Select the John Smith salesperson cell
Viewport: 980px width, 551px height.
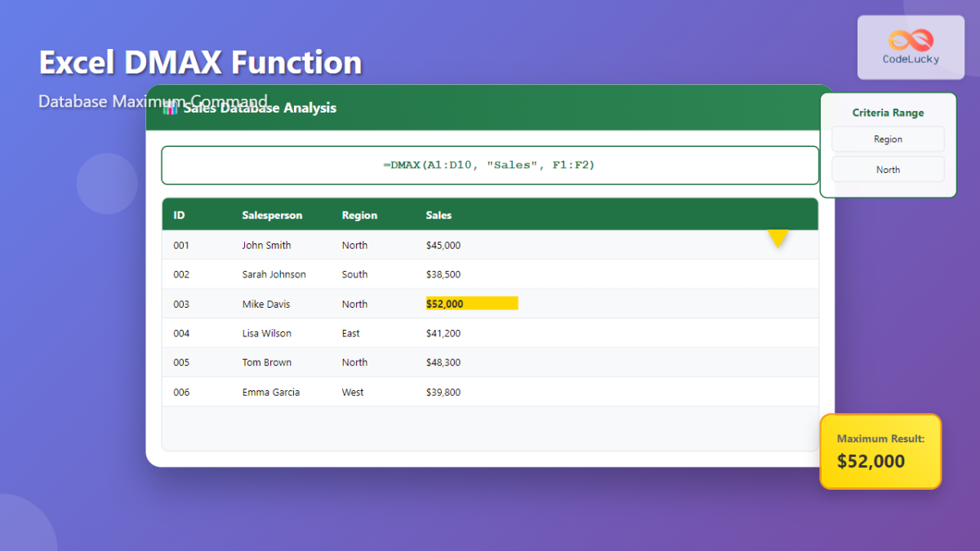(x=266, y=245)
